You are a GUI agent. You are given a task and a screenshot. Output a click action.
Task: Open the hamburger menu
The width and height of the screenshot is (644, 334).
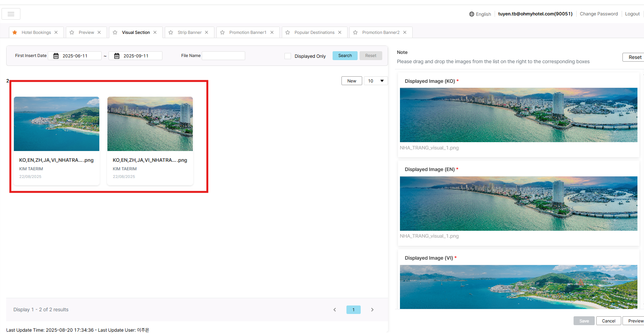point(11,14)
